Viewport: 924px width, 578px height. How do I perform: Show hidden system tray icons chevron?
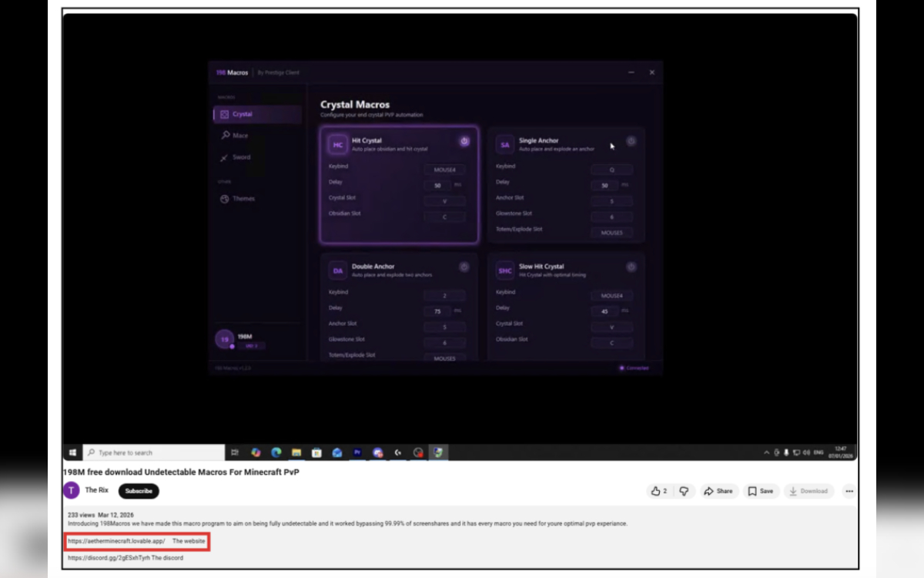point(766,452)
